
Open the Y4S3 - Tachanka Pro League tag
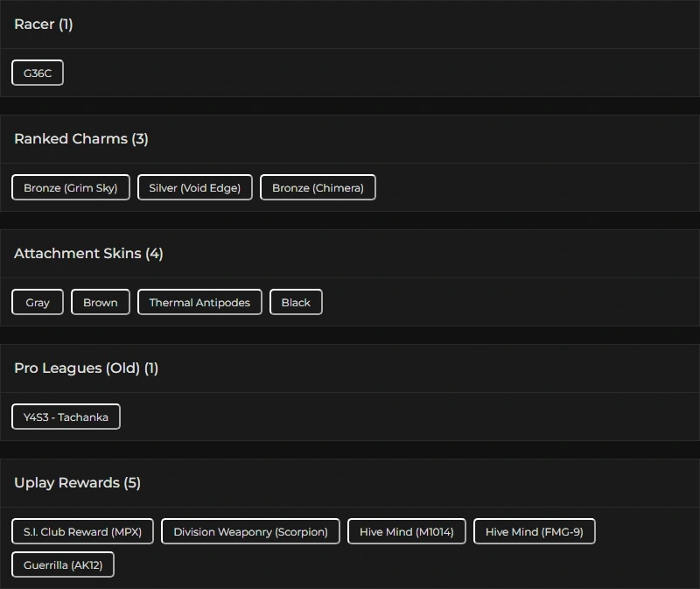pyautogui.click(x=66, y=417)
